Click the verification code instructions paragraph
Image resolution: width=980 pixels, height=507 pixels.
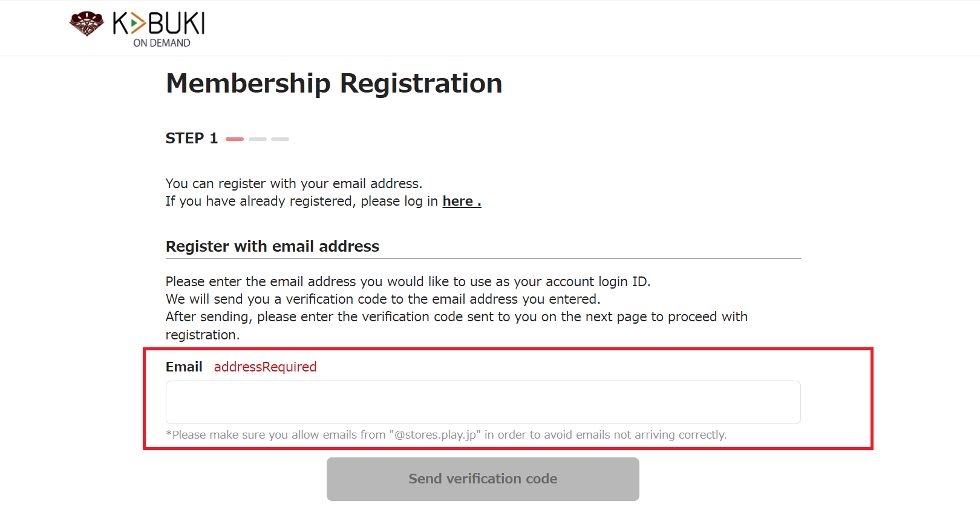(457, 308)
